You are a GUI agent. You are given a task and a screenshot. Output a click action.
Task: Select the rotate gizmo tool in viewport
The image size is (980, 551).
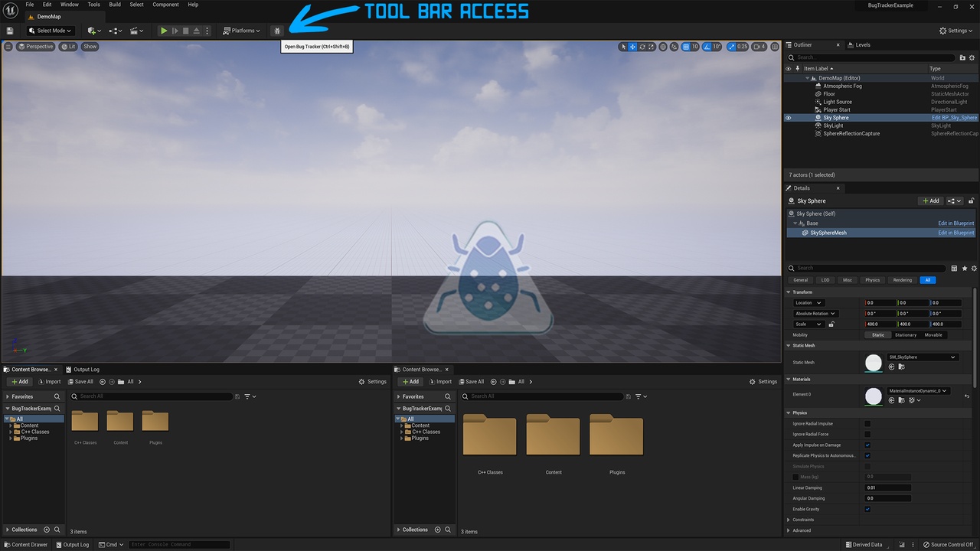pos(642,47)
